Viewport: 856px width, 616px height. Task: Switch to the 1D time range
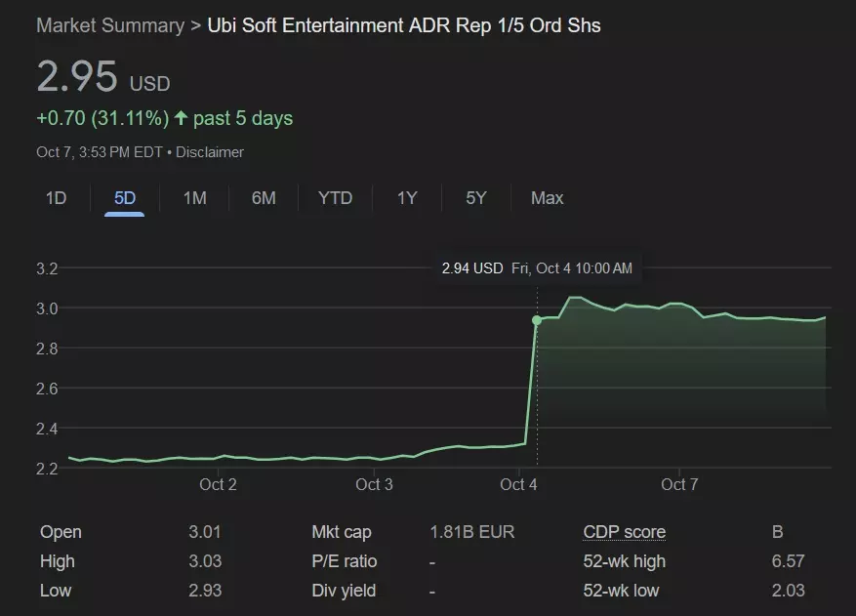[55, 198]
